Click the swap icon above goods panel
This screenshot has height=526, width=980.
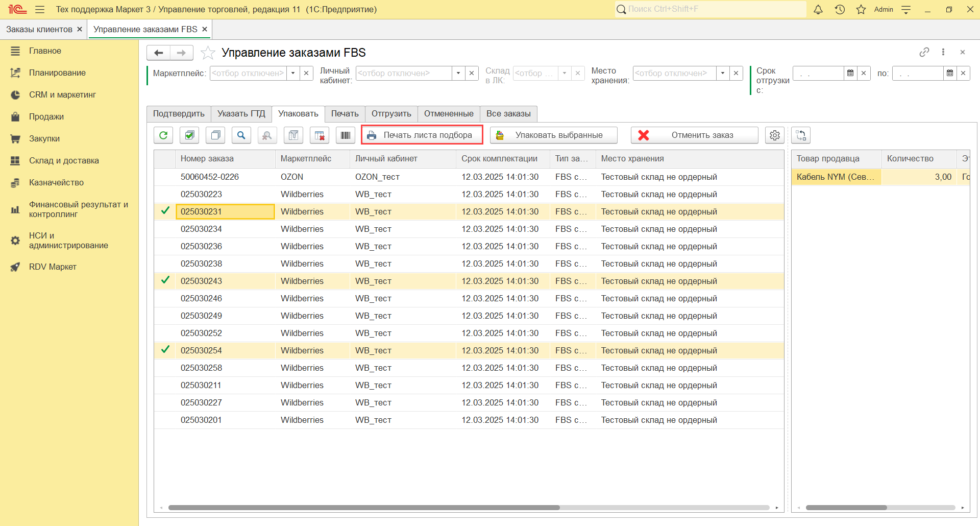tap(801, 135)
